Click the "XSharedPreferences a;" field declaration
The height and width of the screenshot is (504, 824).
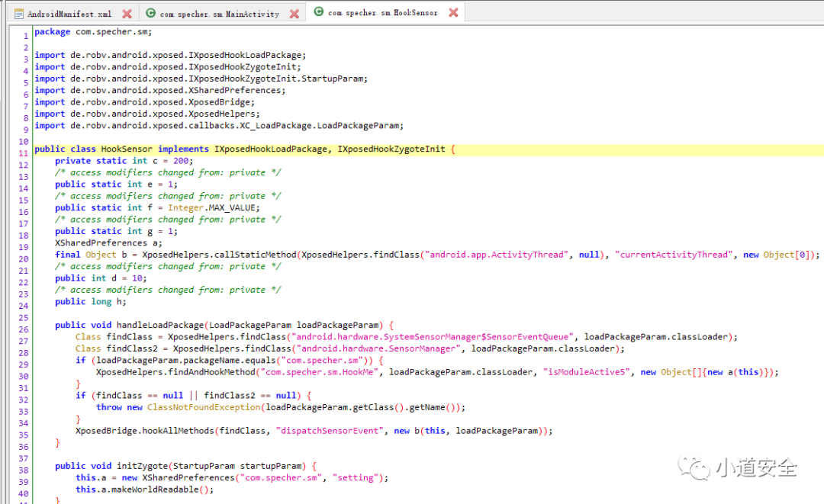[109, 243]
